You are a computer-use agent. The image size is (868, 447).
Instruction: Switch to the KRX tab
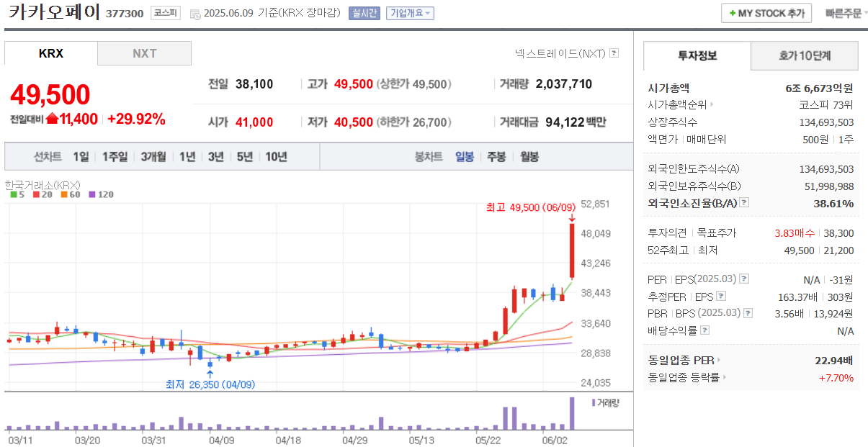51,53
